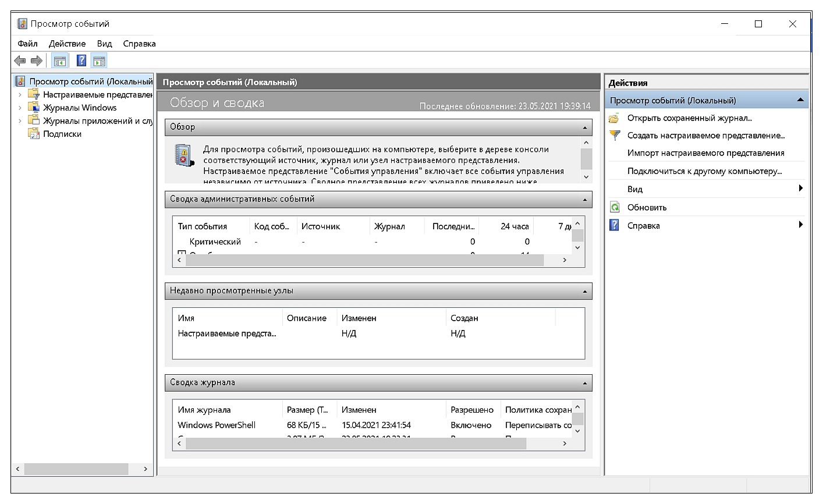Toggle the console tree toolbar icon
Image resolution: width=823 pixels, height=504 pixels.
(60, 61)
